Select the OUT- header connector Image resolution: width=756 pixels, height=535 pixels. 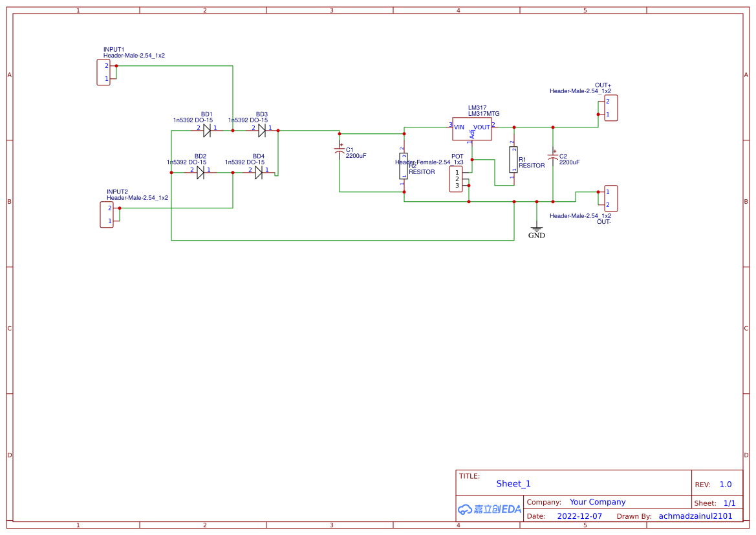click(x=610, y=197)
